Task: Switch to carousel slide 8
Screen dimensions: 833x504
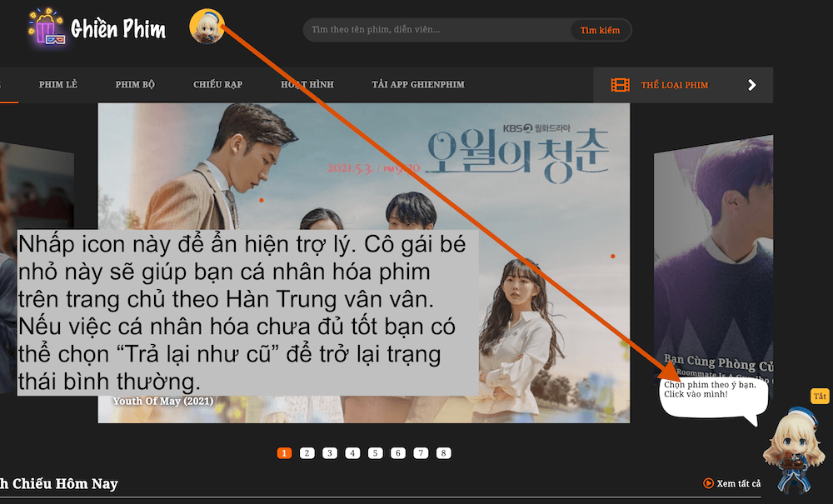Action: (444, 453)
